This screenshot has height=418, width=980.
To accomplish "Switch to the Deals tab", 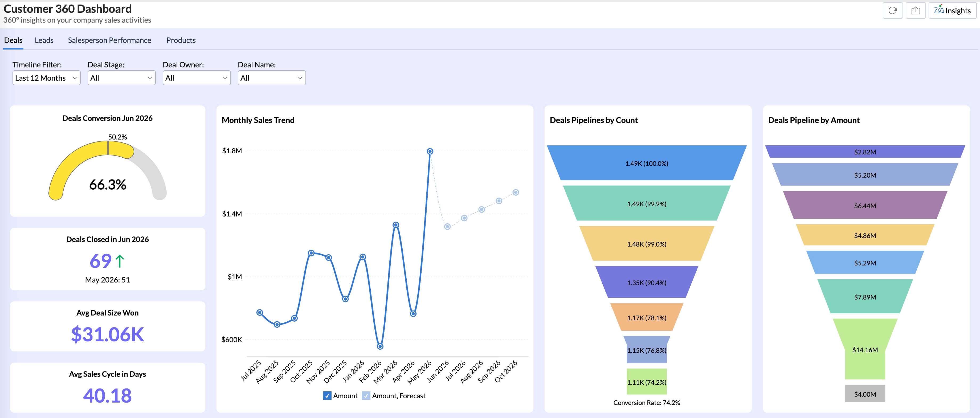I will pos(13,40).
